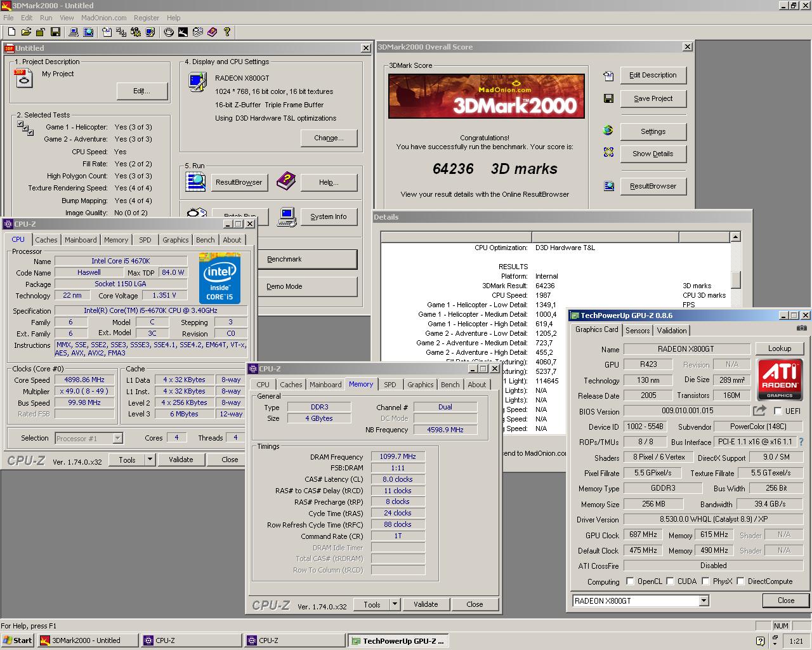Switch to TechPowerUp GPU-Z taskbar button

(x=398, y=640)
